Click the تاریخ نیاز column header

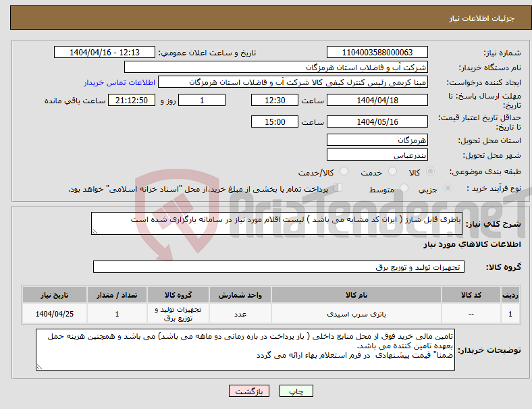54,295
